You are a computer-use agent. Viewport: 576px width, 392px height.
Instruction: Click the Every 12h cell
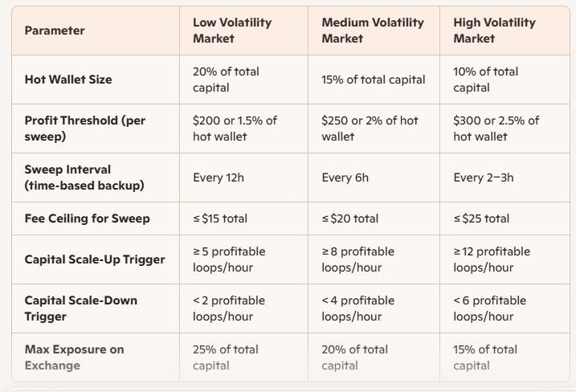[219, 178]
